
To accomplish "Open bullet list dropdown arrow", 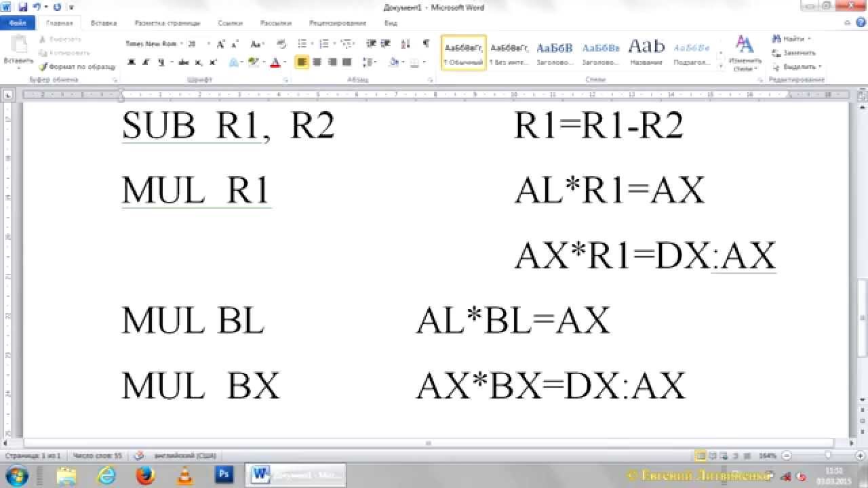I will tap(313, 44).
